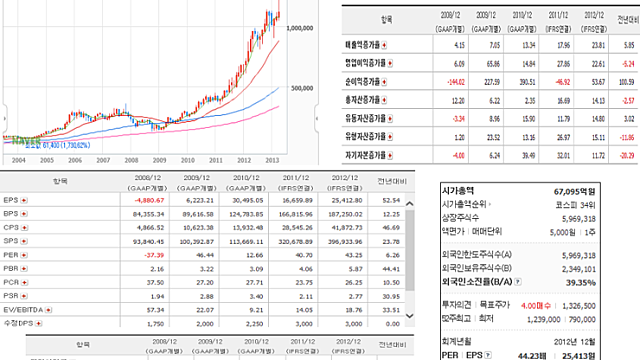Click the red -4,880.67 EPS cell
The width and height of the screenshot is (640, 360).
click(149, 200)
